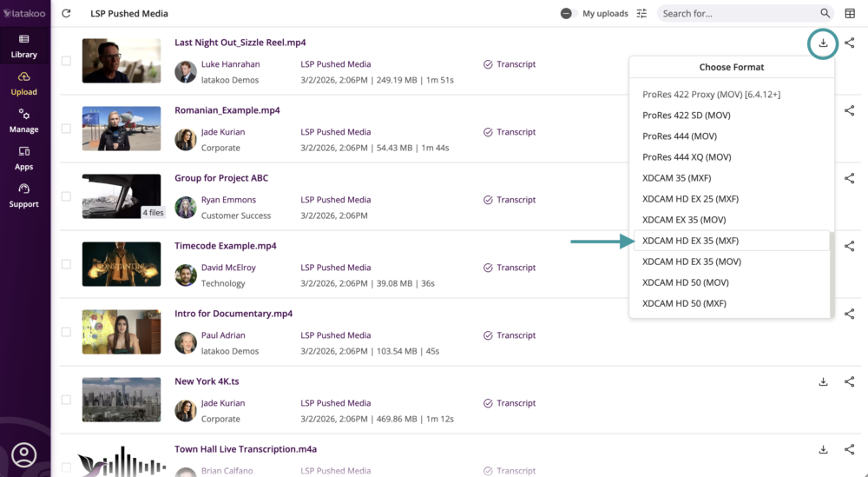Click download icon for Last Night Out
This screenshot has width=868, height=477.
(823, 43)
